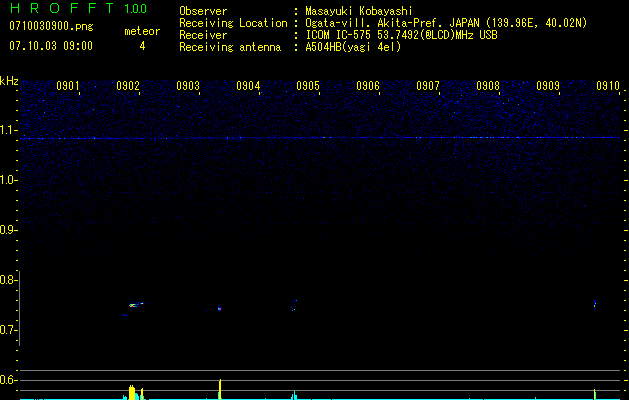Click the cyan intensity peak before 0905
This screenshot has width=629, height=400.
tap(294, 395)
